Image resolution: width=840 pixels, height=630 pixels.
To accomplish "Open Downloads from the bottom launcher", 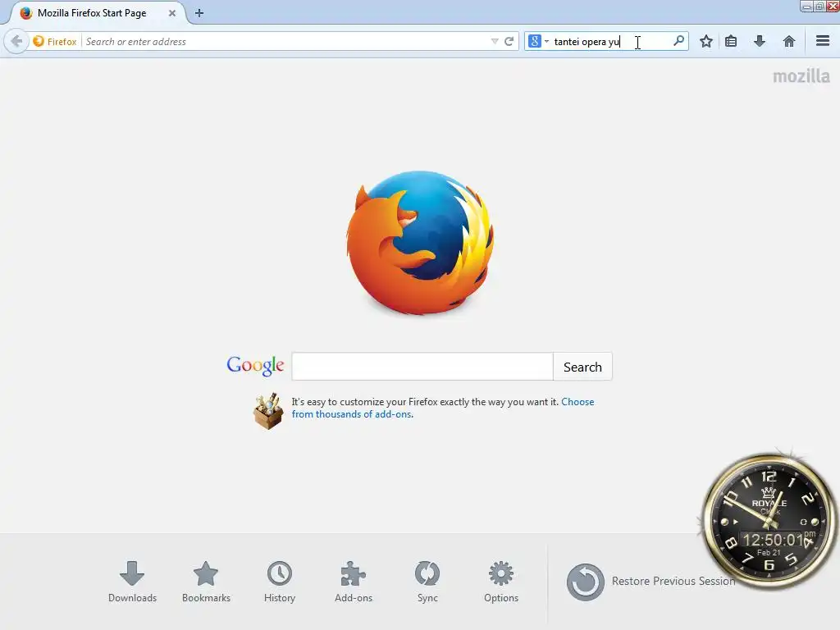I will click(132, 582).
